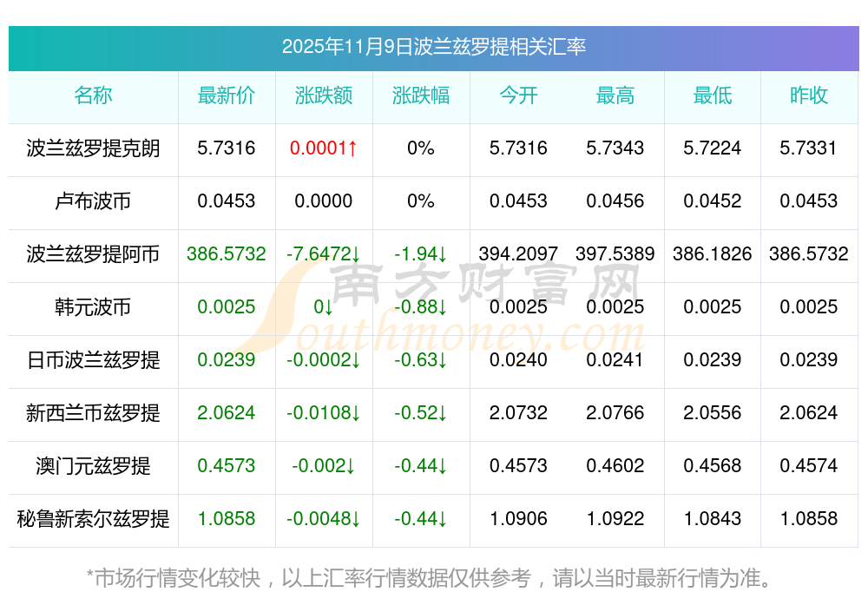Click the red 0.0001↑ change value
Image resolution: width=868 pixels, height=605 pixels.
tap(324, 148)
